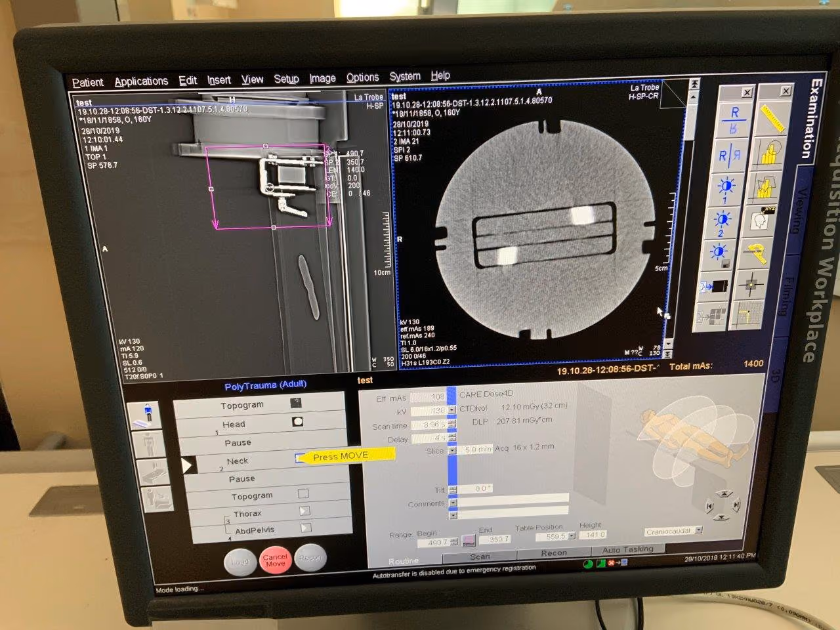Viewport: 840px width, 630px height.
Task: Click the scan range pink button next to Begin
Action: click(x=469, y=541)
